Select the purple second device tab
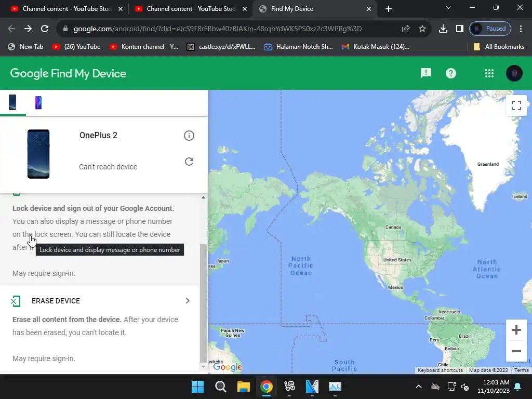The width and height of the screenshot is (532, 399). click(38, 102)
